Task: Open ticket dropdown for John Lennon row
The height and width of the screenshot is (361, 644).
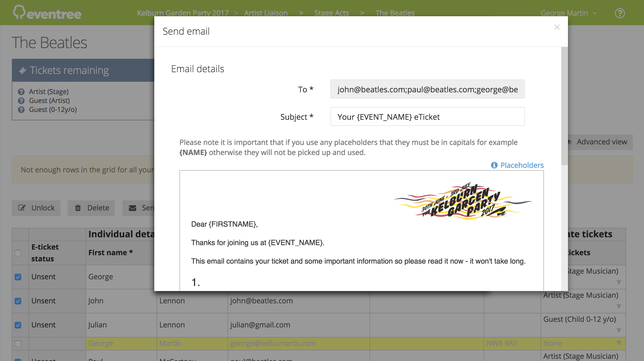Action: pos(619,307)
